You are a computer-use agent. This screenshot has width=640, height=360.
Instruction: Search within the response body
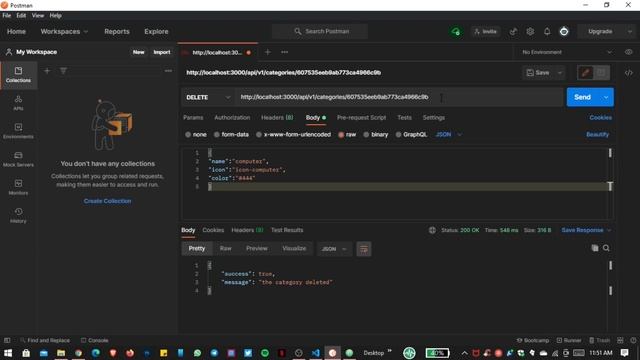point(606,248)
